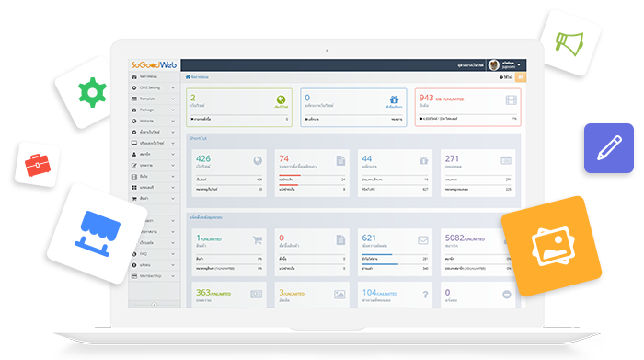Viewport: 644px width, 360px height.
Task: Expand the Website menu chevron
Action: pyautogui.click(x=173, y=121)
